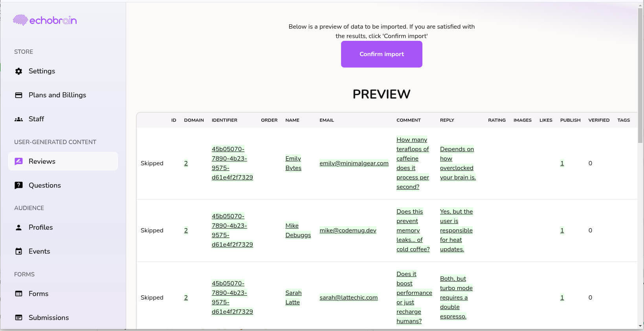Click Skipped status in Sarah Latte row
644x331 pixels.
tap(152, 298)
